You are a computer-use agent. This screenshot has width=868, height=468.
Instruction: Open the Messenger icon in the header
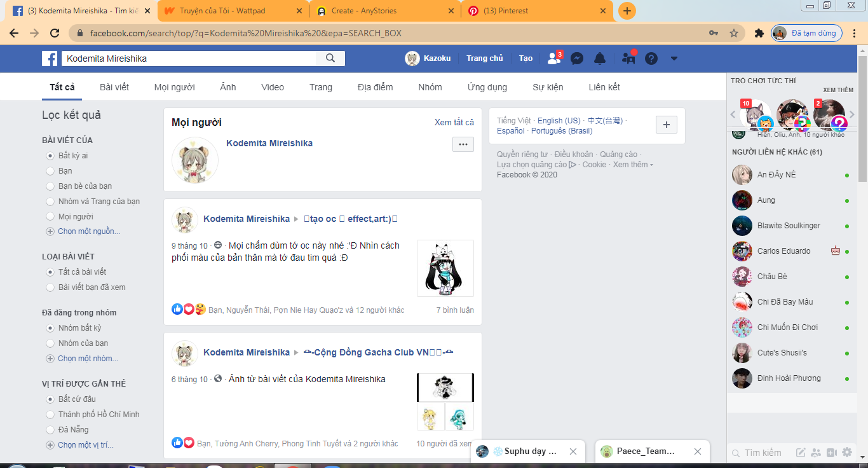coord(577,59)
